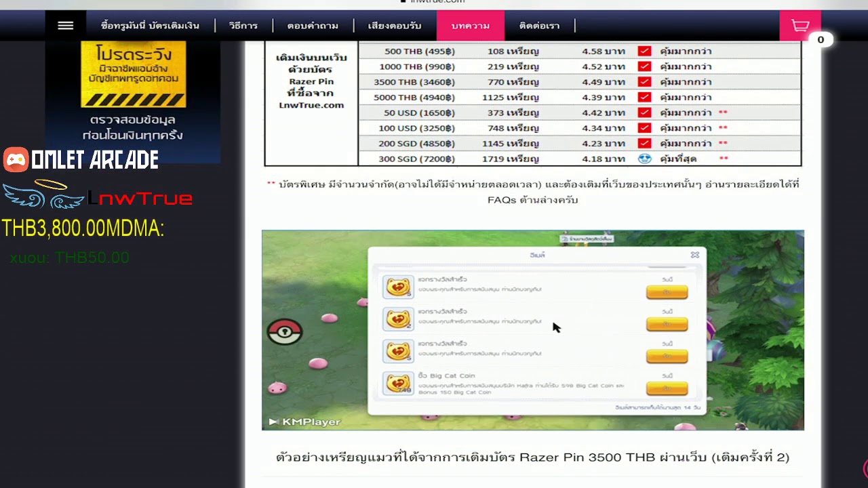
Task: Open the วิธีการ menu item
Action: (x=243, y=26)
